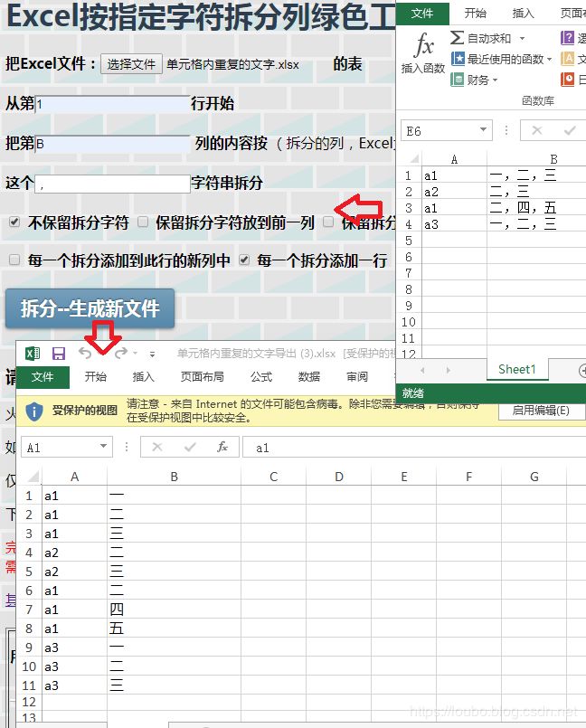
Task: Open 插入 tab in upper Excel window
Action: (523, 13)
